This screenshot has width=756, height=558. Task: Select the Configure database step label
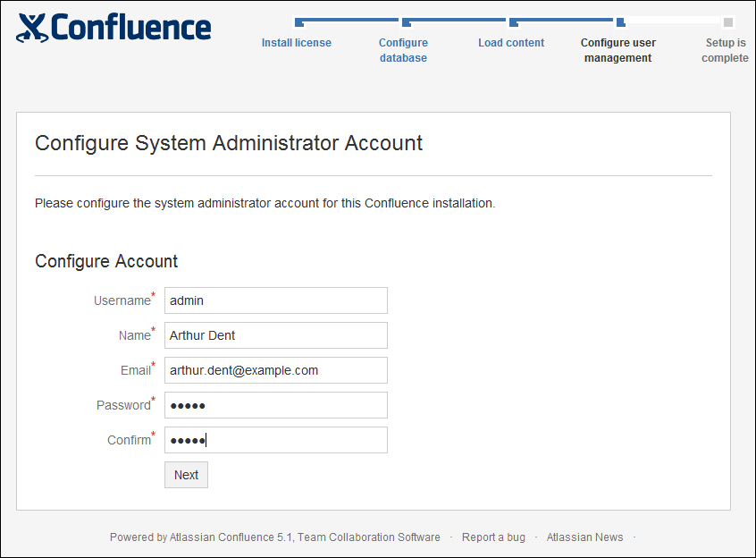click(403, 50)
